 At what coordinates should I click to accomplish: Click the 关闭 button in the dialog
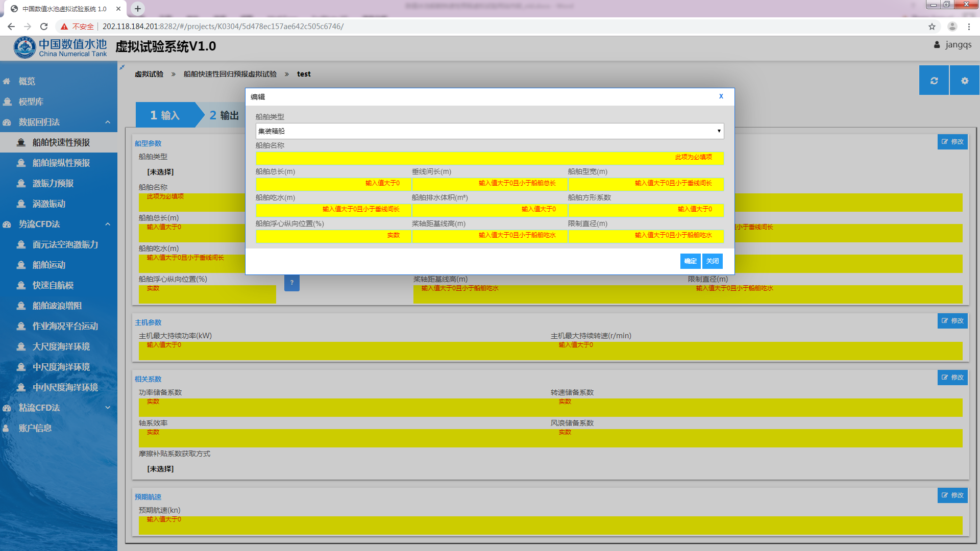tap(712, 261)
